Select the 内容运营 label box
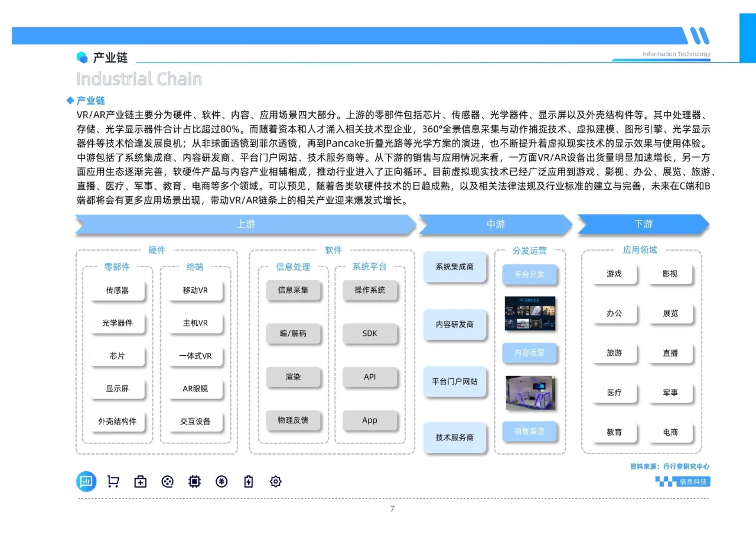Screen dimensions: 756x535 529,353
